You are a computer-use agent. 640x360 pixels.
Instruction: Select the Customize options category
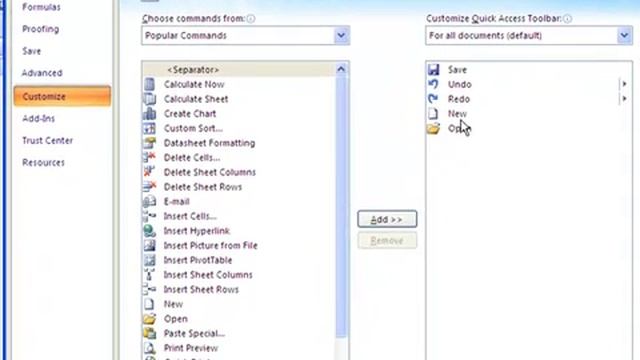tap(62, 96)
